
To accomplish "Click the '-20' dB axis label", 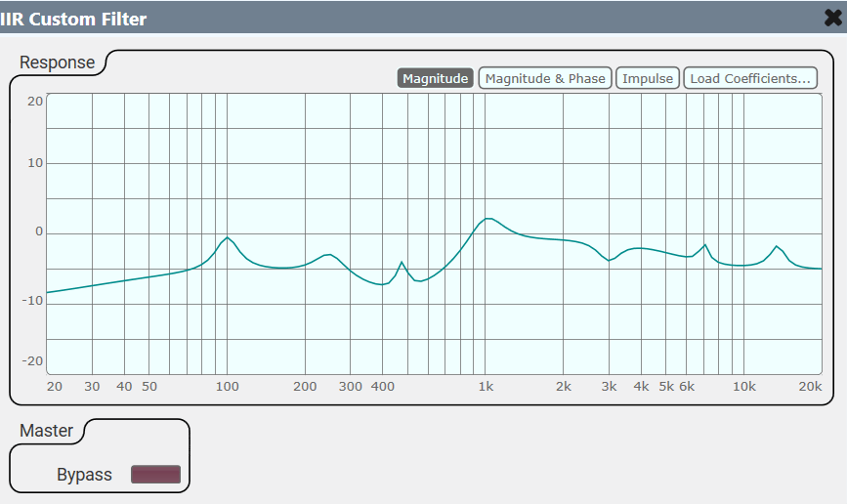I will click(x=32, y=360).
